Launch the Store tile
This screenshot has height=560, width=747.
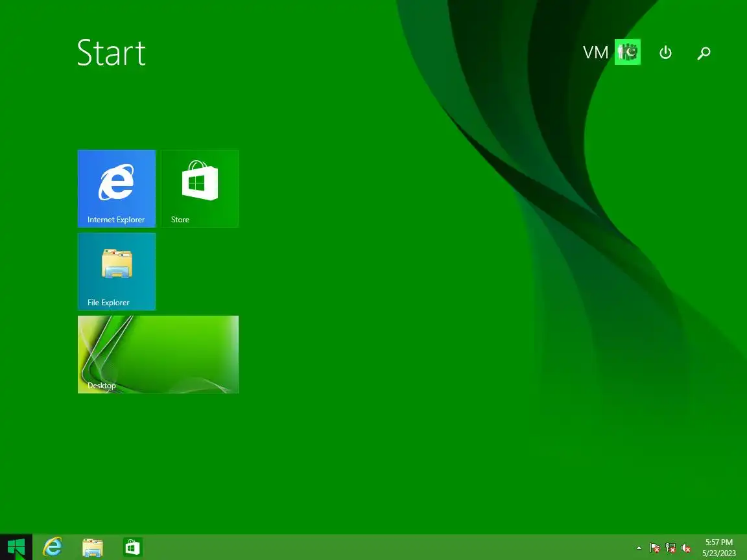coord(200,189)
